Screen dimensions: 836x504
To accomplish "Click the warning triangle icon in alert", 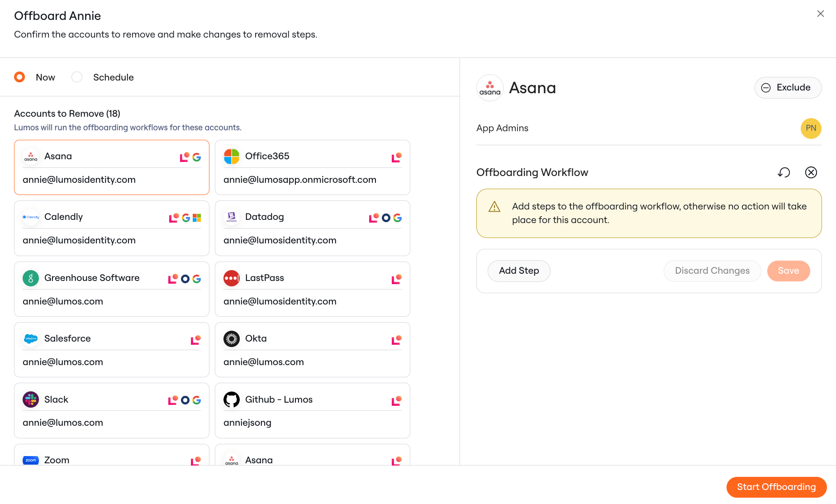I will point(494,207).
